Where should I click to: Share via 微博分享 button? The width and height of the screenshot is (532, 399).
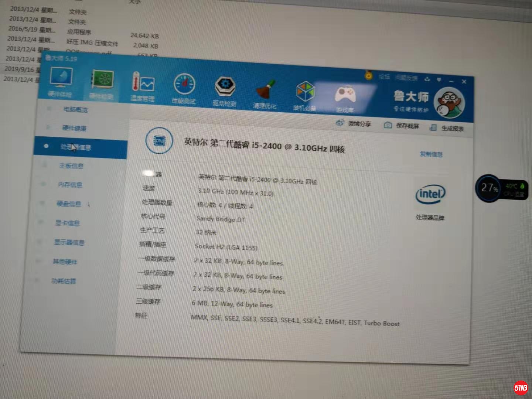[354, 123]
